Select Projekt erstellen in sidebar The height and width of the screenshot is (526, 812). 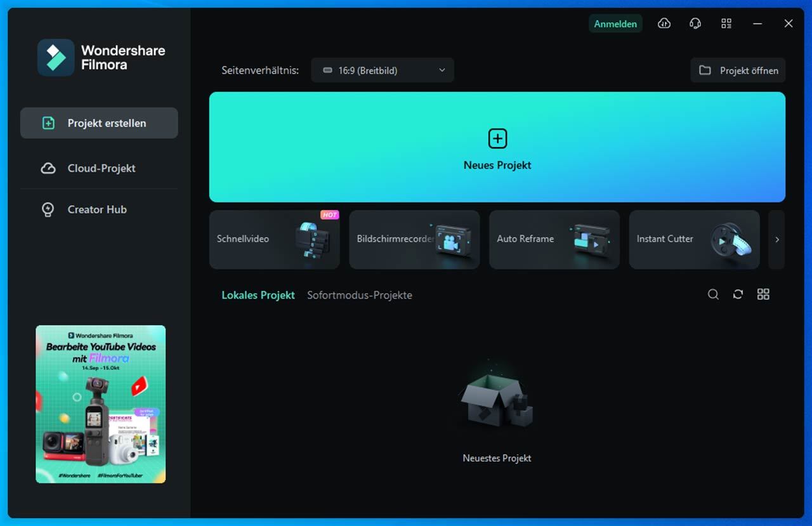point(99,123)
